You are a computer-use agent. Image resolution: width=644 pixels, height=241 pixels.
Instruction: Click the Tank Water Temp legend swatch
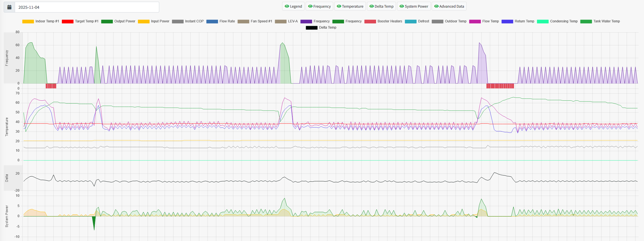[x=586, y=22]
